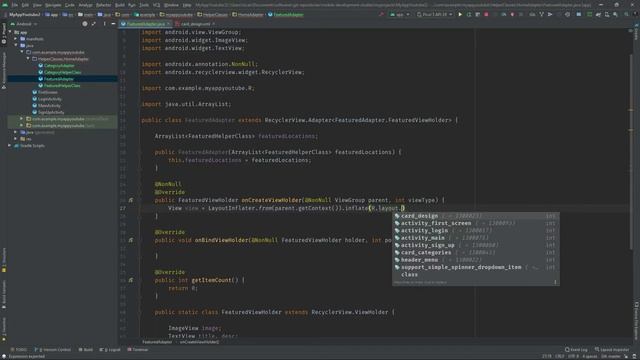Image resolution: width=640 pixels, height=360 pixels.
Task: Open the Refactor menu
Action: click(x=104, y=5)
